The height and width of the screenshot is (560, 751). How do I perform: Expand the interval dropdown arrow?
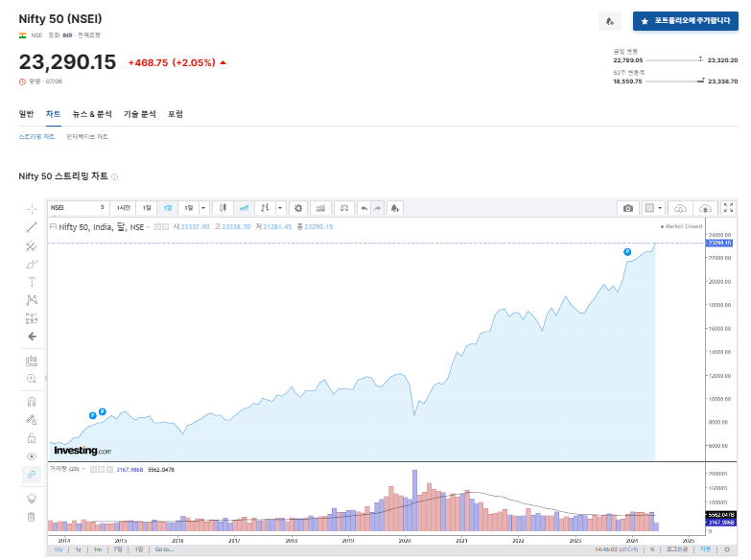coord(203,208)
